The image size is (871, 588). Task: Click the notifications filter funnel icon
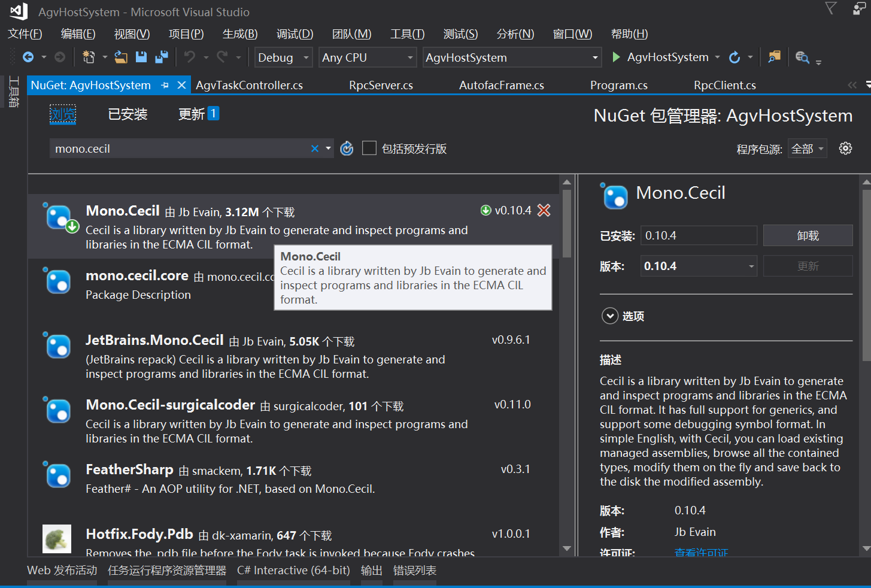[x=831, y=8]
